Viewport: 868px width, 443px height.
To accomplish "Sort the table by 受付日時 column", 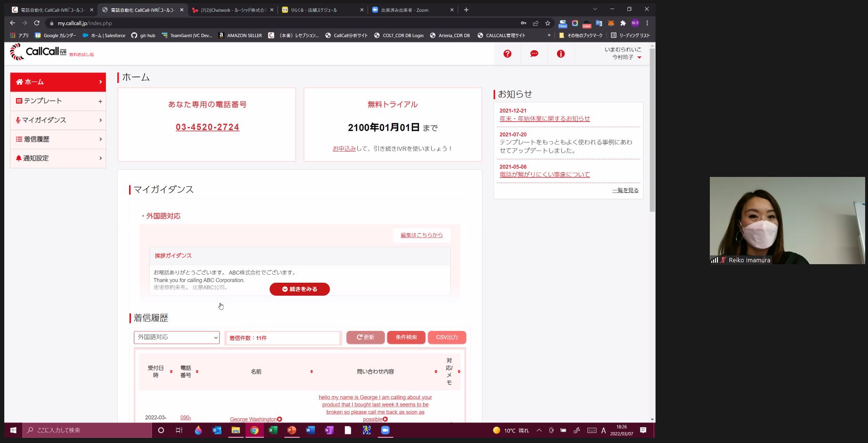I will [171, 371].
